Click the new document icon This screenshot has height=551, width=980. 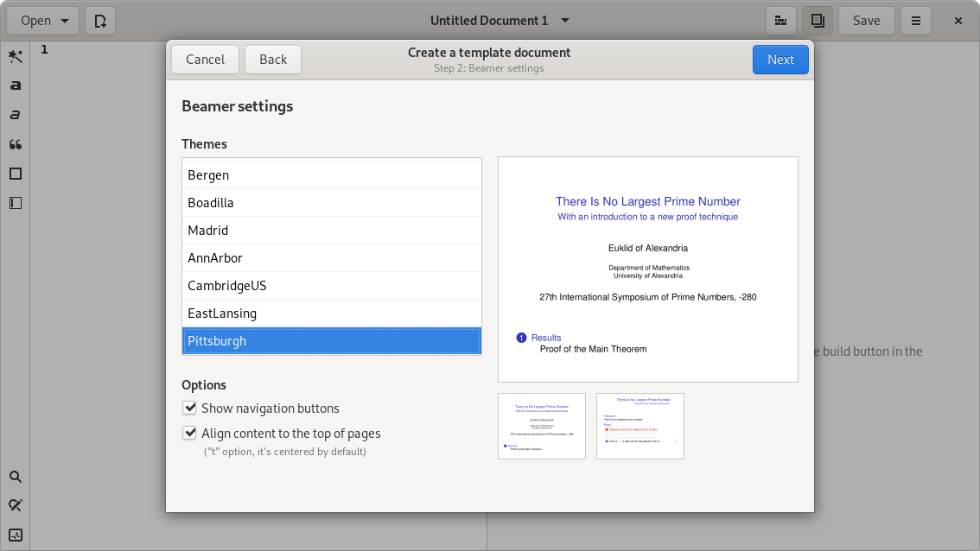pos(100,21)
